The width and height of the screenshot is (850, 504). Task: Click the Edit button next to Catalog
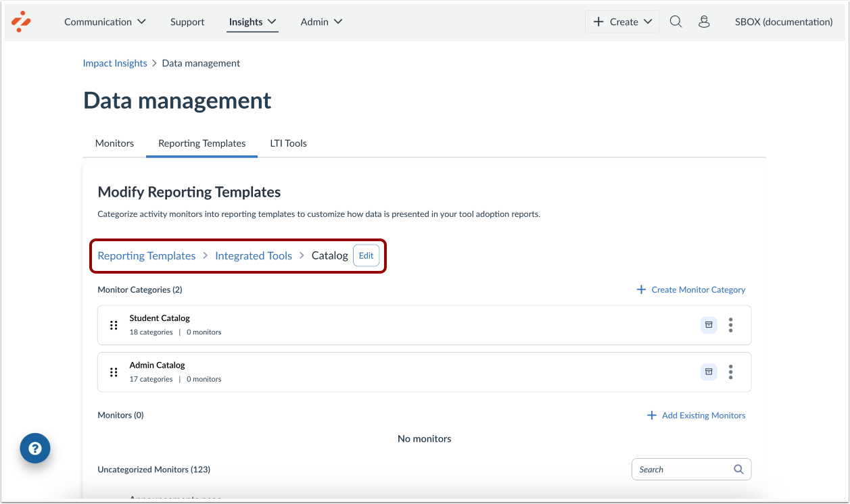pyautogui.click(x=366, y=255)
